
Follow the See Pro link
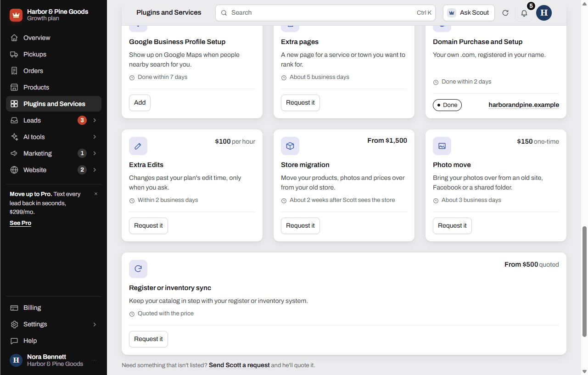click(x=21, y=223)
